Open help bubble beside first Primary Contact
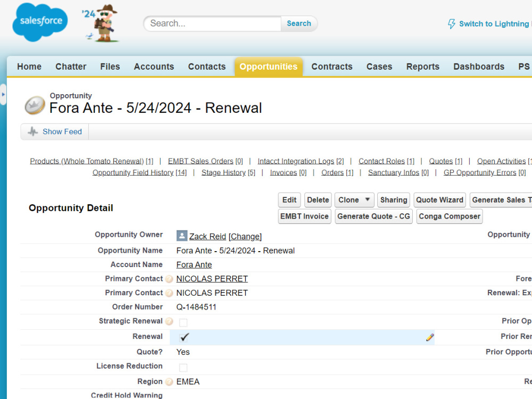The width and height of the screenshot is (532, 399). coord(169,279)
